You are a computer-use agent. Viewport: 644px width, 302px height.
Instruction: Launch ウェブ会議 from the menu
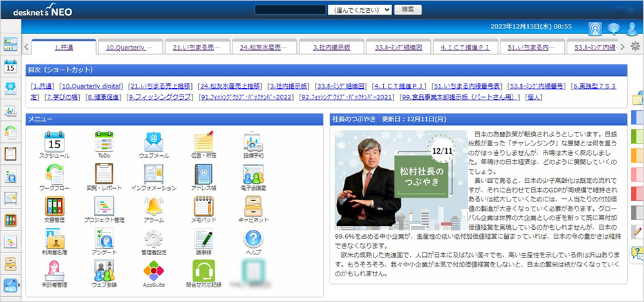pyautogui.click(x=104, y=274)
